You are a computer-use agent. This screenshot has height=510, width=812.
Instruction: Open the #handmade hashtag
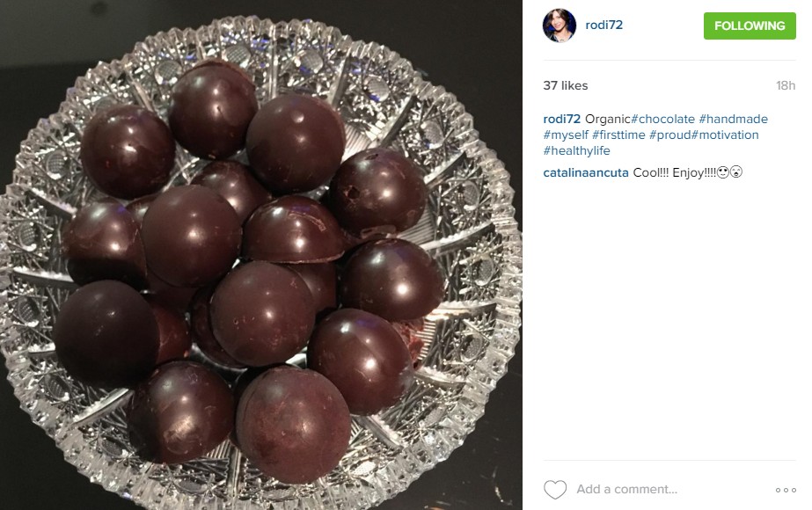734,119
